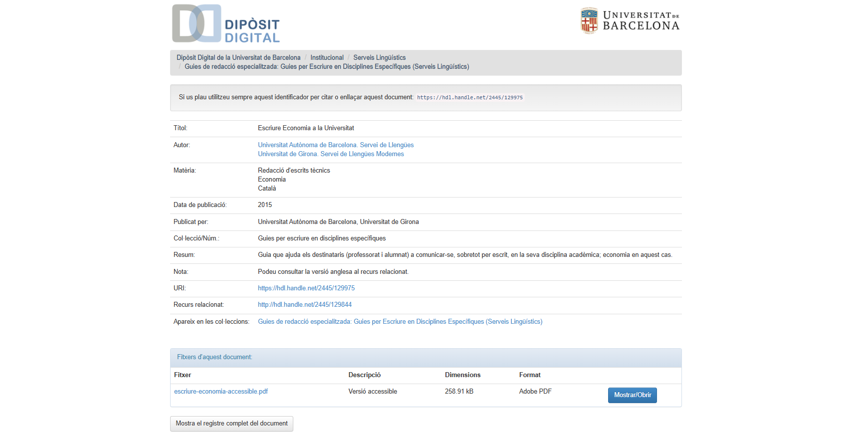This screenshot has height=434, width=868.
Task: Click the Dimensions column header
Action: point(462,375)
